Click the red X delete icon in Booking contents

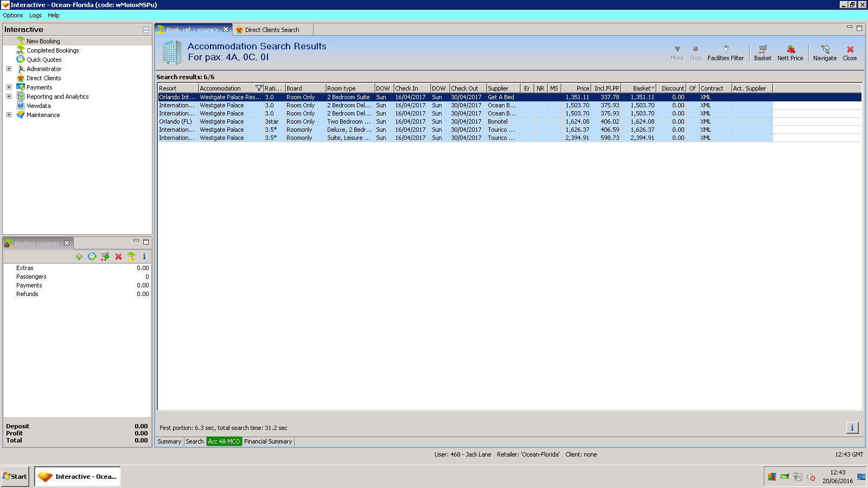tap(118, 256)
